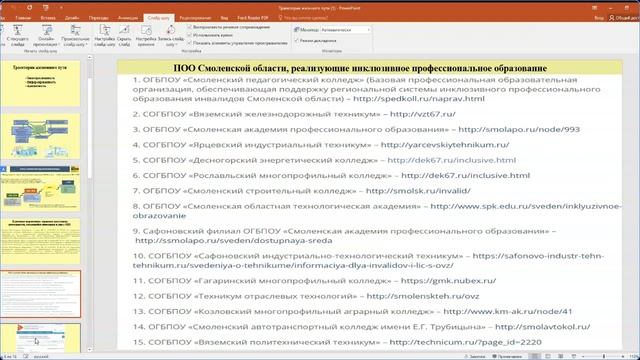Click the Undo arrow in quick access toolbar

tap(14, 7)
